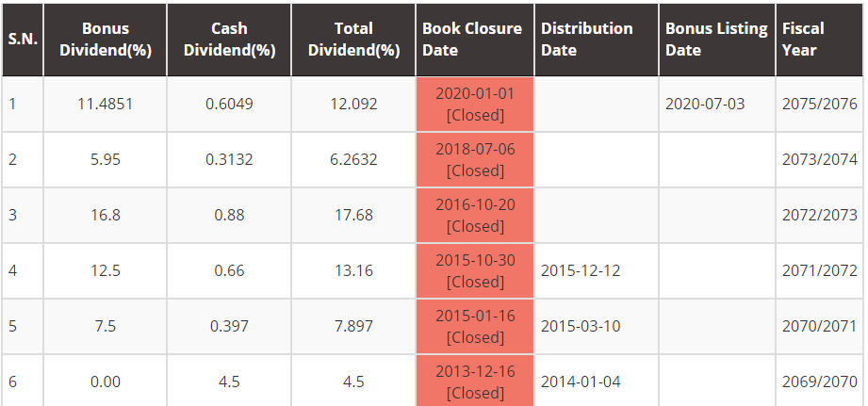Image resolution: width=868 pixels, height=406 pixels.
Task: Select the Total Dividend(%) column header
Action: tap(353, 40)
